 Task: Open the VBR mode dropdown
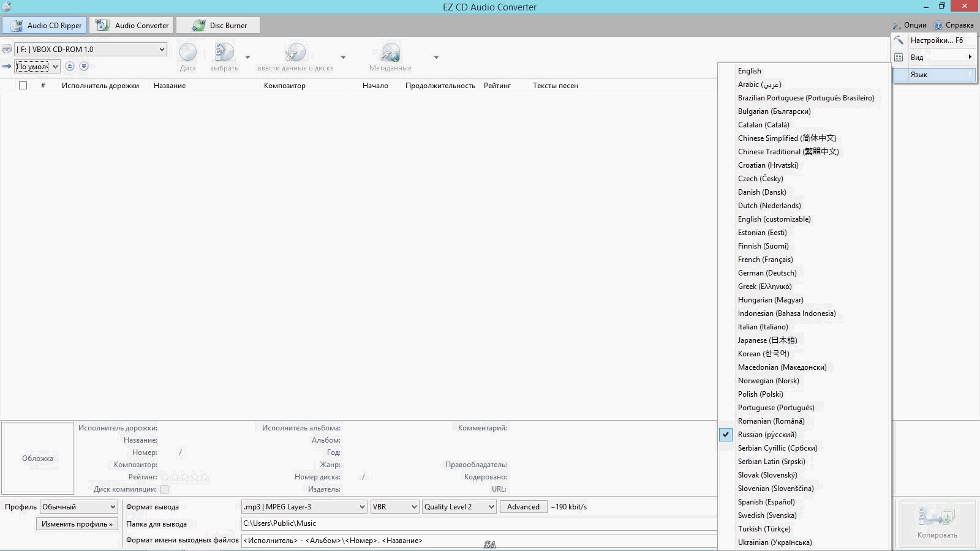click(x=395, y=507)
